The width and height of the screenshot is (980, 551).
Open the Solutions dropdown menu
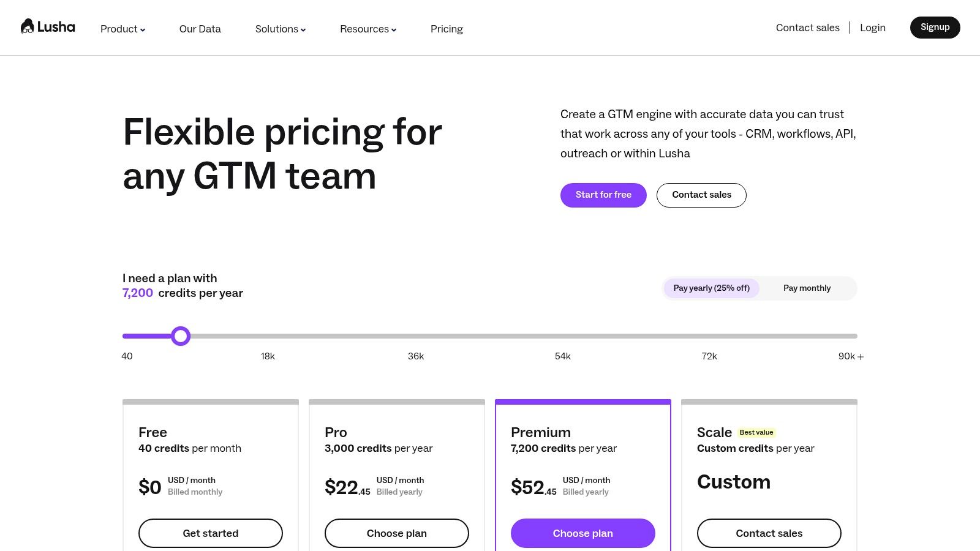pos(280,29)
